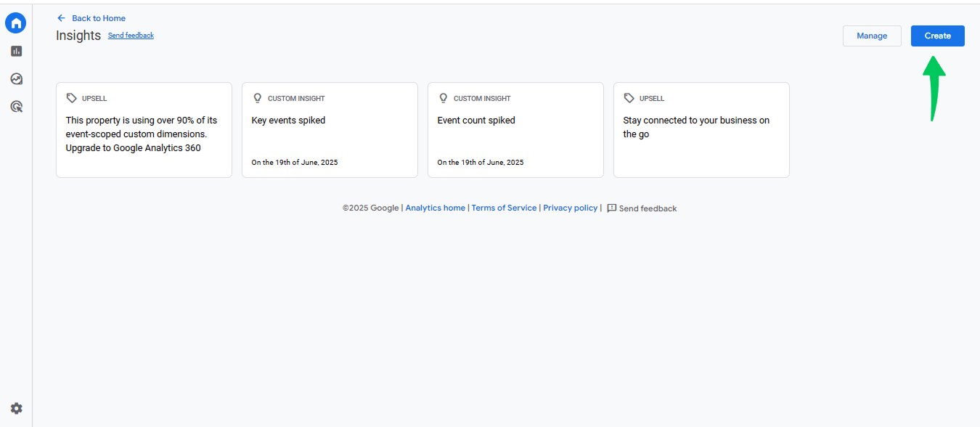Click CUSTOM INSIGHT label on Event count card
Viewport: 980px width, 427px height.
482,98
